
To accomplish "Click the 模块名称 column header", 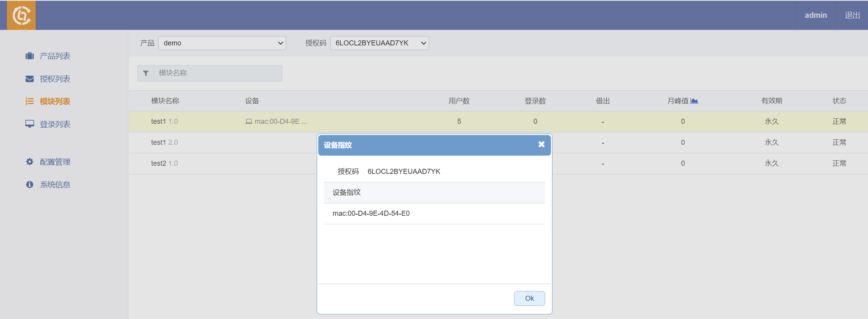I will point(165,101).
